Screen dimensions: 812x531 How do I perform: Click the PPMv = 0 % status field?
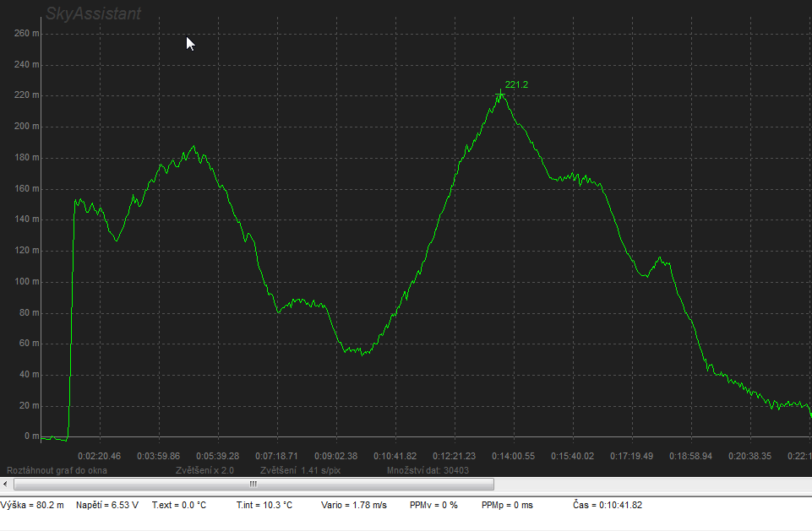tap(433, 505)
